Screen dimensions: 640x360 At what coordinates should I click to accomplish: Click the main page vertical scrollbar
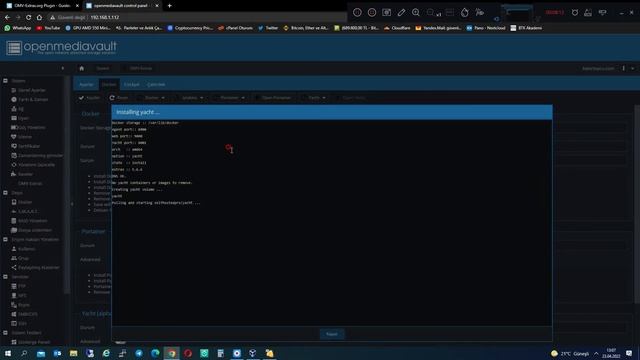637,204
